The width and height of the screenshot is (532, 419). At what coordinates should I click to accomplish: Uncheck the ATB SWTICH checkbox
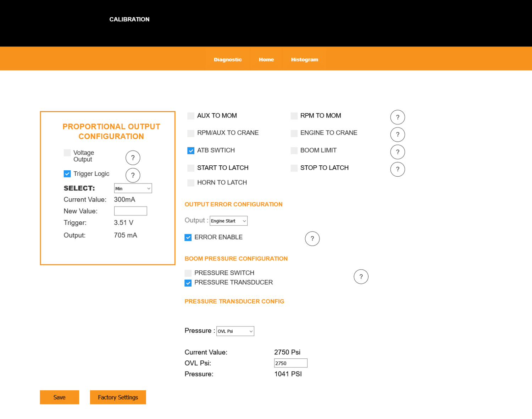[x=191, y=151]
